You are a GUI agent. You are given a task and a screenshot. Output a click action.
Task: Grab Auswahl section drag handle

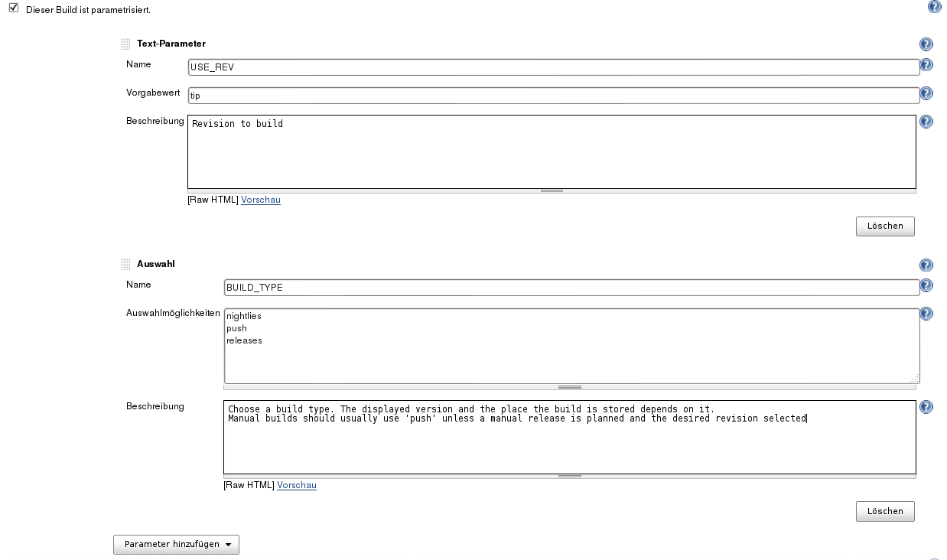tap(125, 265)
